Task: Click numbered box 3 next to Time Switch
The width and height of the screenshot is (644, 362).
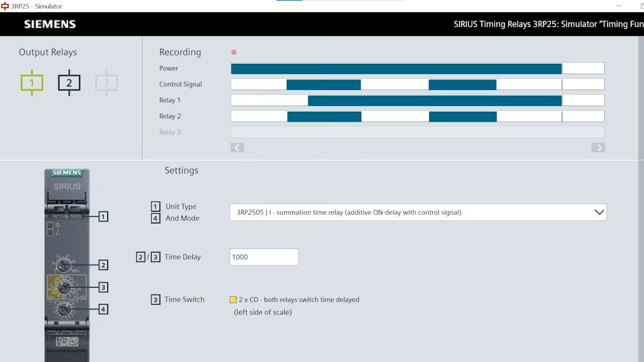Action: tap(155, 300)
